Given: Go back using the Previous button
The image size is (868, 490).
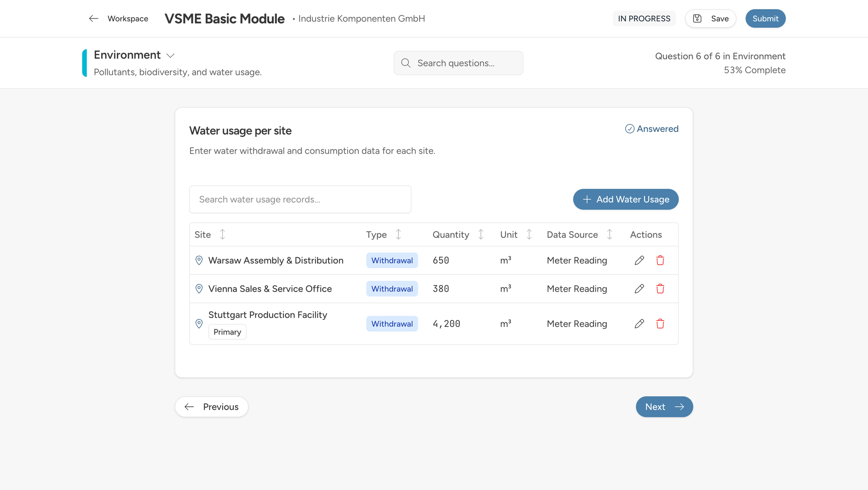Looking at the screenshot, I should (x=211, y=407).
